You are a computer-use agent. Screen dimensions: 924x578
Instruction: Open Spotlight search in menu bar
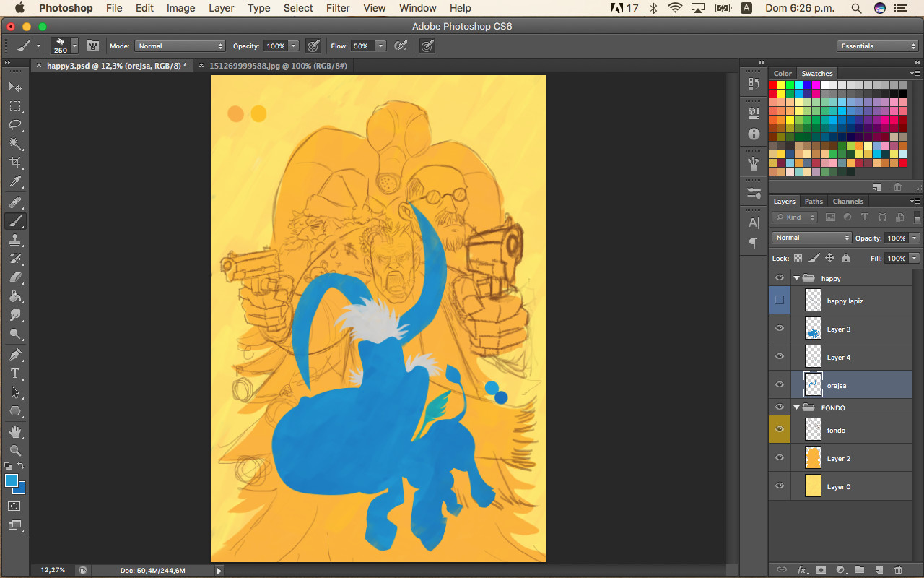click(x=856, y=8)
